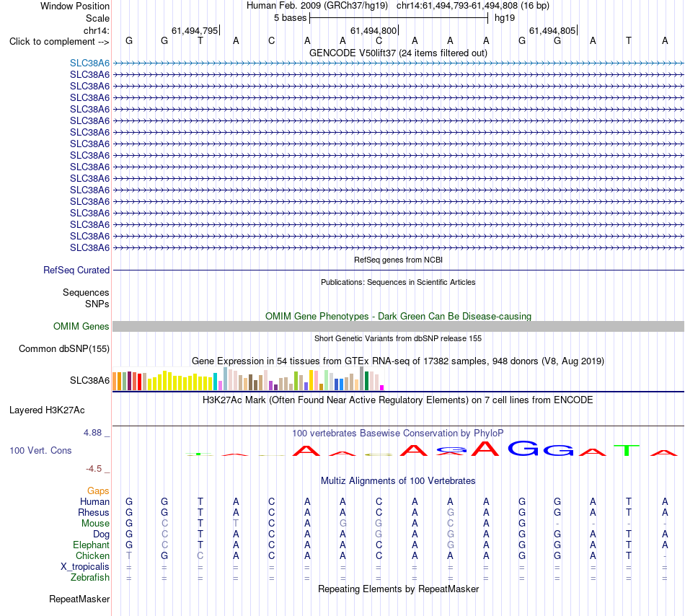Viewport: 685px width, 616px height.
Task: Click the 61,494,800 position marker
Action: (x=374, y=30)
